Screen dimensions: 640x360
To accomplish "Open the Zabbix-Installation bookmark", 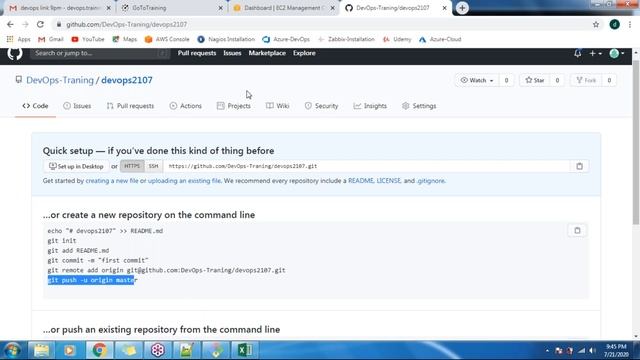I will (x=346, y=39).
